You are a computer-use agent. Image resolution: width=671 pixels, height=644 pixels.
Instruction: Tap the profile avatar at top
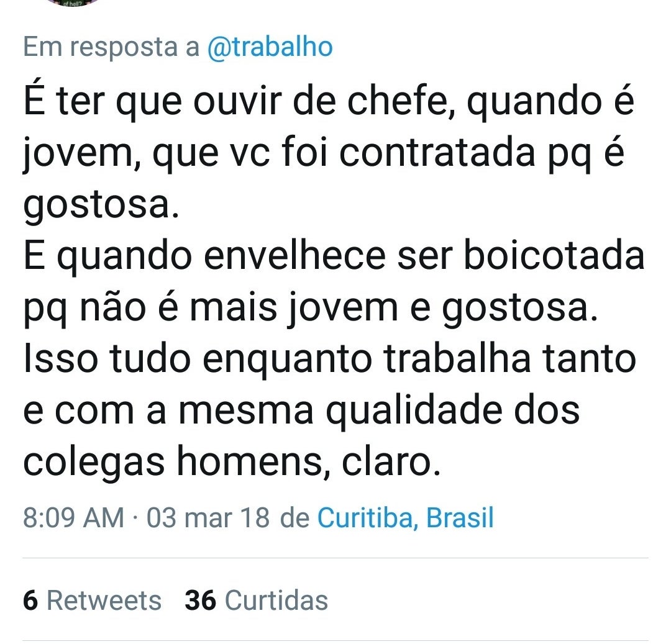[x=75, y=3]
